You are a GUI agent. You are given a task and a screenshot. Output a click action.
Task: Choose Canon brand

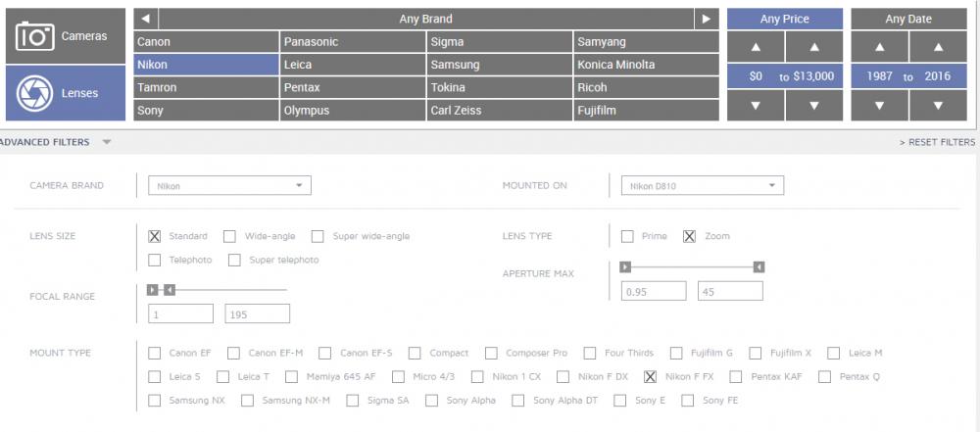(x=206, y=42)
